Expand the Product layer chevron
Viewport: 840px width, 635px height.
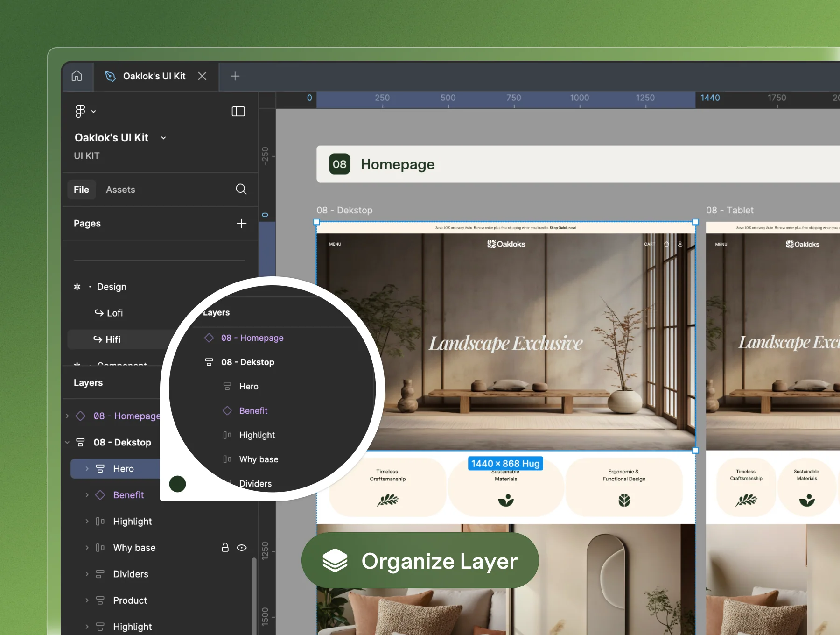pos(87,600)
